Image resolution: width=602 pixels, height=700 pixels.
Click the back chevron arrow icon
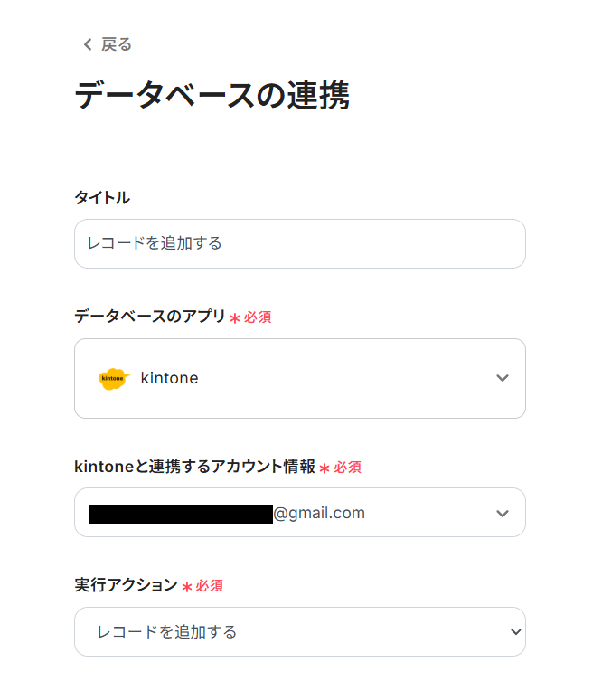pos(88,44)
